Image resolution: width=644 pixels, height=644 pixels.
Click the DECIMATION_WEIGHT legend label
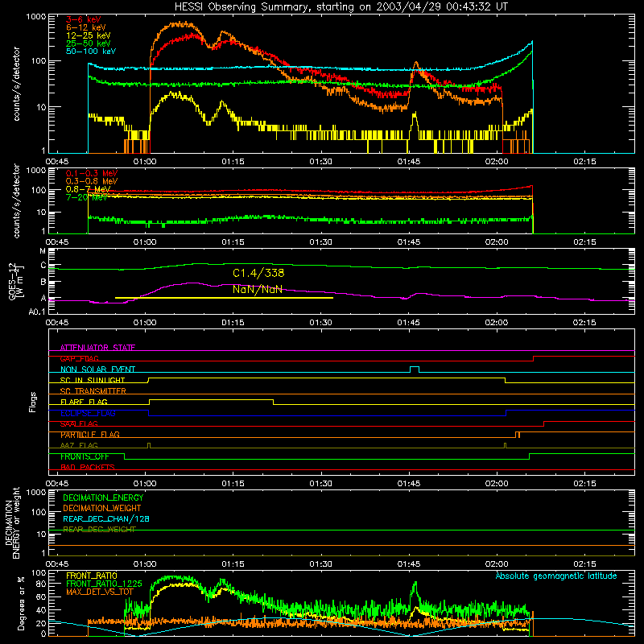(102, 509)
